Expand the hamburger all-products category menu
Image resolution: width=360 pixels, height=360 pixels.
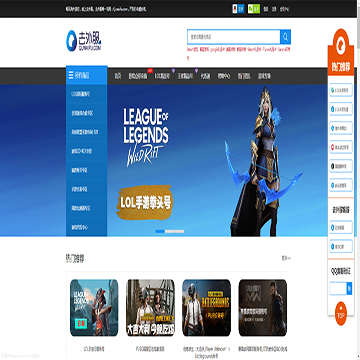pyautogui.click(x=87, y=76)
